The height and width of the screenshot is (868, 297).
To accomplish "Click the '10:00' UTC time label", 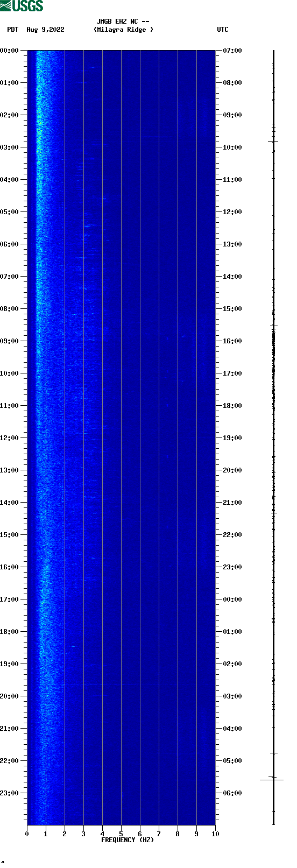I will [x=232, y=147].
